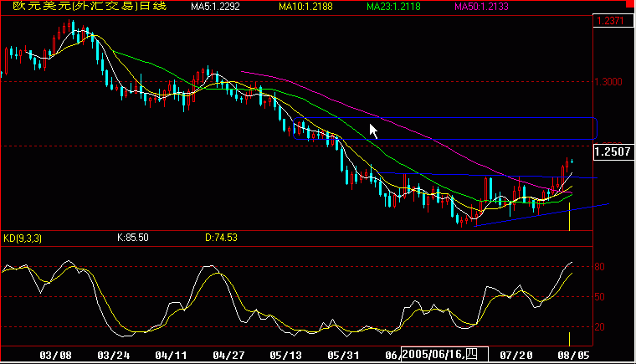Viewport: 636px width, 364px height.
Task: Click the KD axis level 20
Action: (599, 326)
